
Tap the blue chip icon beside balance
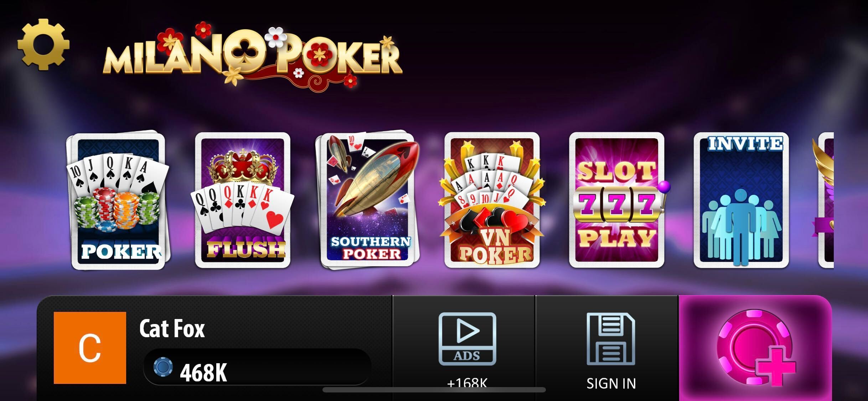tap(163, 367)
